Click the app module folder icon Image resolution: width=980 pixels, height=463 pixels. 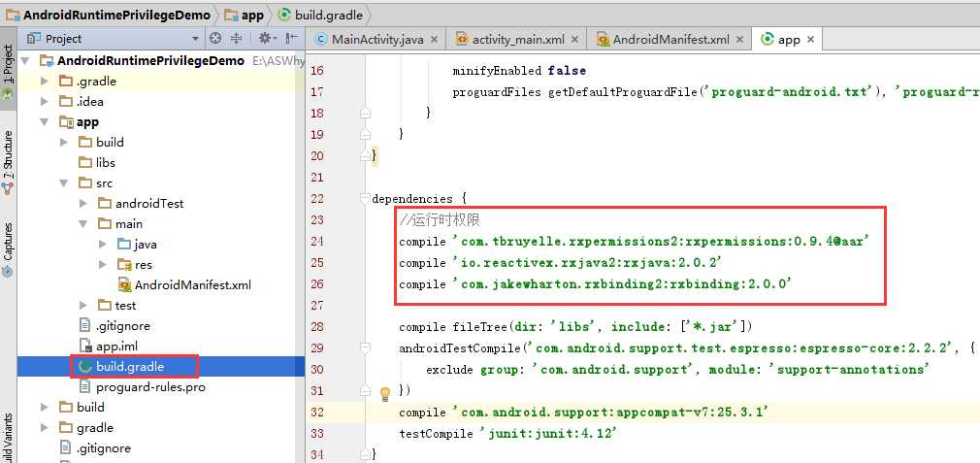click(65, 122)
